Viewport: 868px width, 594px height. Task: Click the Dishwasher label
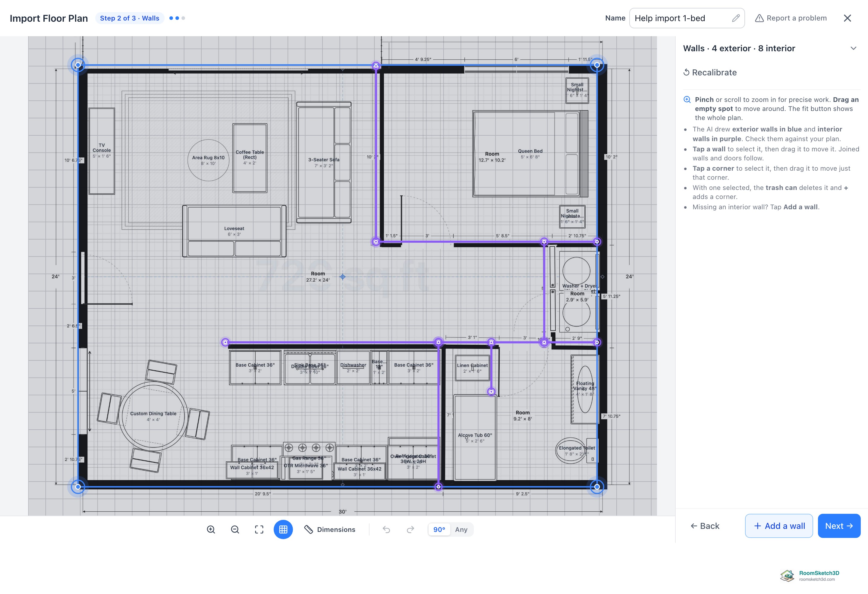click(353, 365)
